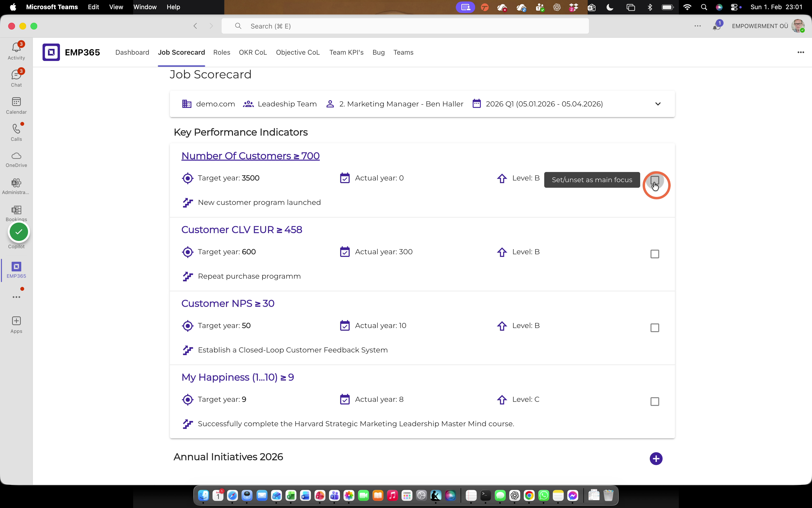This screenshot has height=508, width=812.
Task: Open the Window menu in macOS menu bar
Action: point(145,7)
